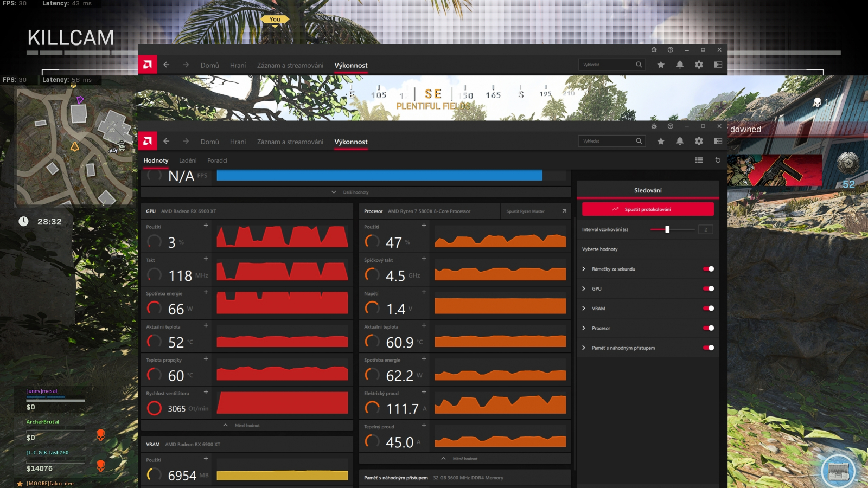Open Domů tab in the front AMD window
This screenshot has width=868, height=488.
tap(210, 142)
